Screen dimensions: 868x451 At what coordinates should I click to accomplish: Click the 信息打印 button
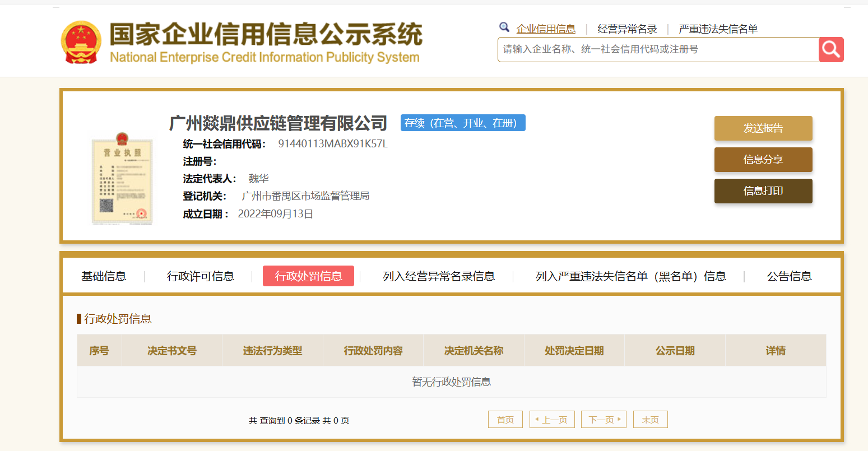[763, 191]
